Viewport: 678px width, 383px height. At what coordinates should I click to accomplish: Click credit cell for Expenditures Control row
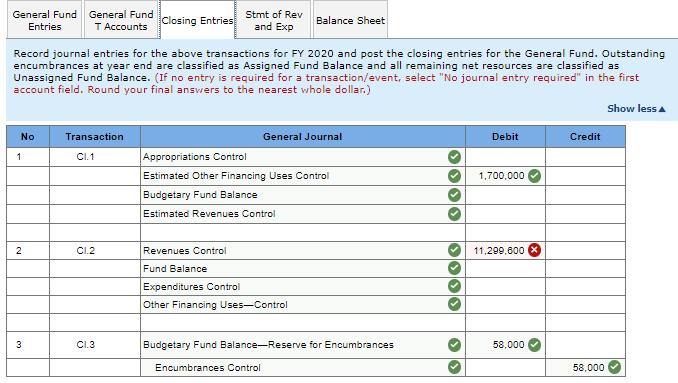[x=585, y=287]
